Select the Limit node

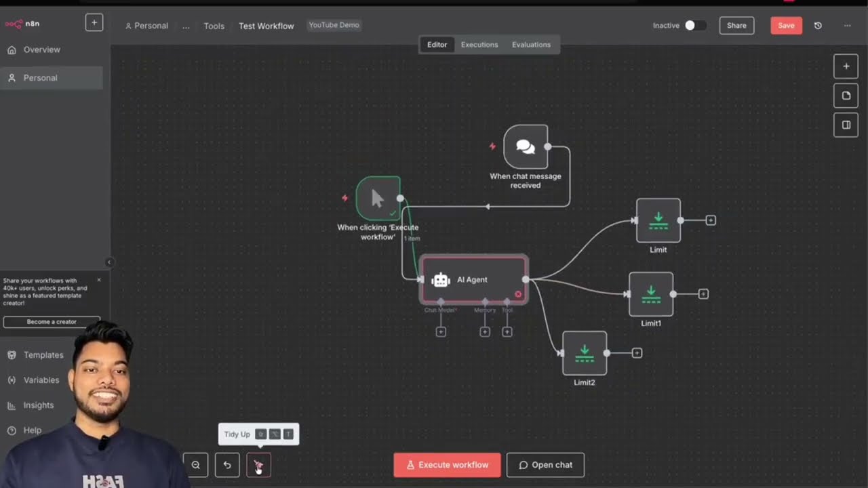(658, 220)
